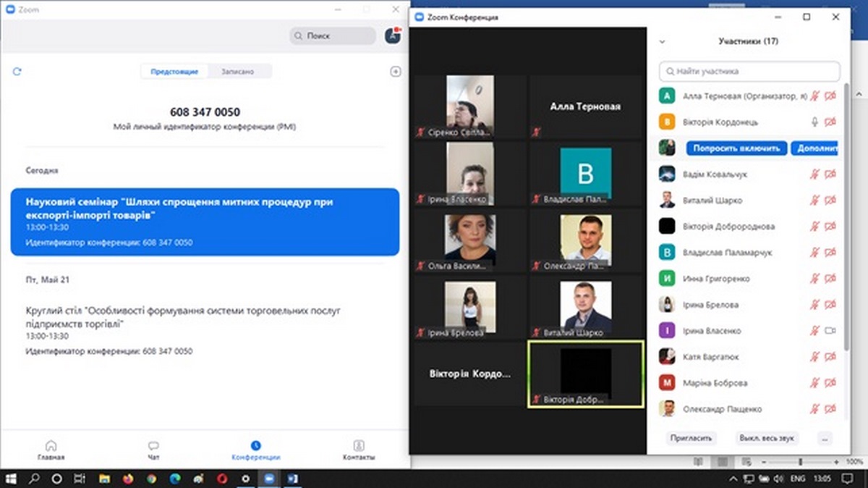
Task: Click the plus icon to add meeting
Action: [395, 71]
